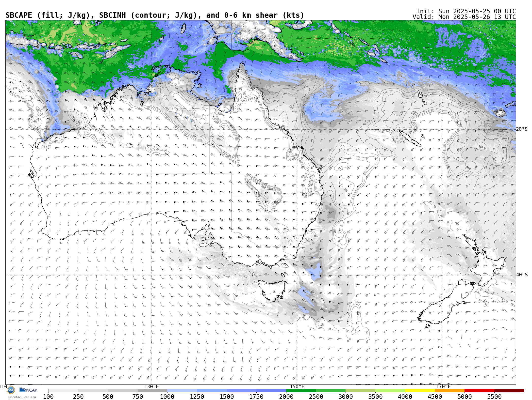Screen dimensions: 532x400
Task: Click the NSF logo icon
Action: click(x=11, y=390)
